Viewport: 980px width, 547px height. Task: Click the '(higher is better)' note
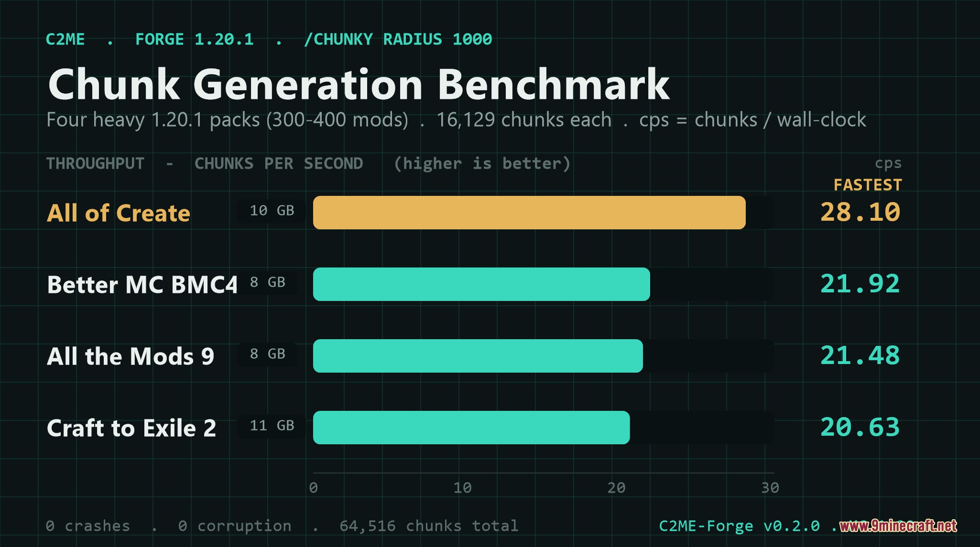coord(482,163)
